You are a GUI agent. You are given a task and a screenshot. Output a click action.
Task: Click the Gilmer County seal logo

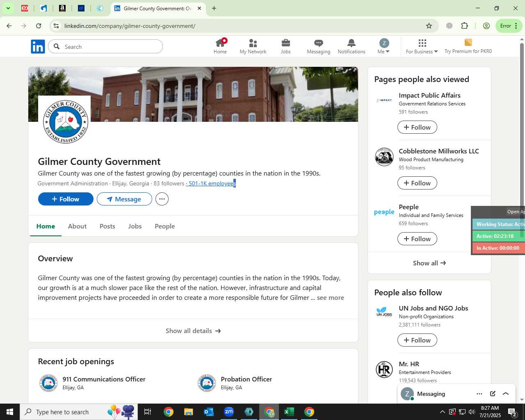pos(66,122)
